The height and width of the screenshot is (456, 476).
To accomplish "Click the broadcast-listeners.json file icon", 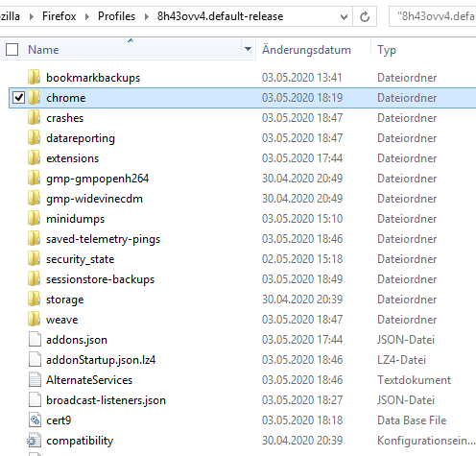I will point(35,399).
